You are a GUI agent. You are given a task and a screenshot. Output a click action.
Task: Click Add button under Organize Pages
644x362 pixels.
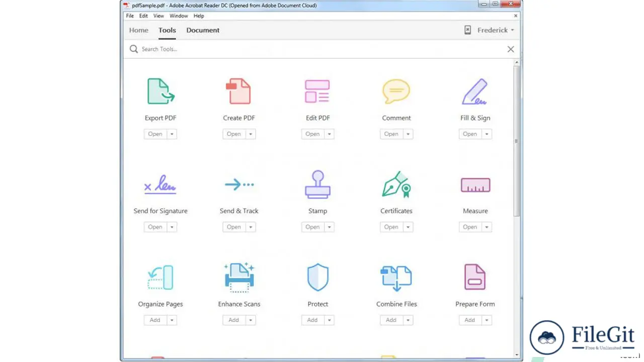point(155,320)
